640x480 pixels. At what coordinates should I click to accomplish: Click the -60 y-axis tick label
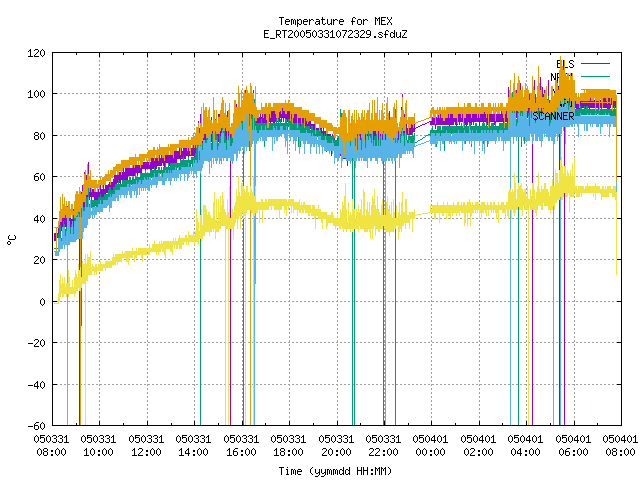[x=36, y=426]
